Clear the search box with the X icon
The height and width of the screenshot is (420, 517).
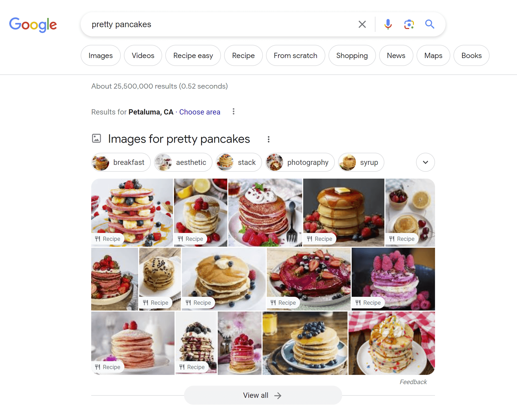point(362,24)
